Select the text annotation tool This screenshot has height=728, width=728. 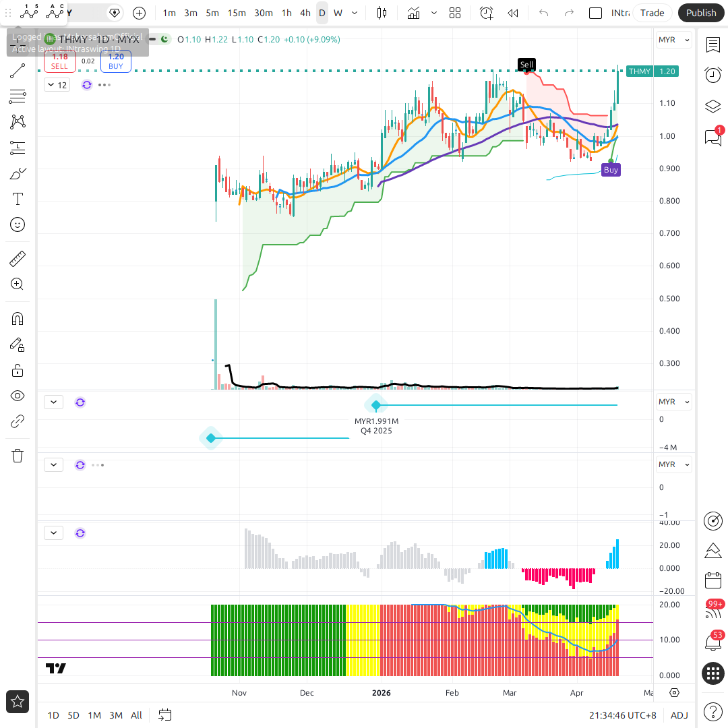click(18, 199)
